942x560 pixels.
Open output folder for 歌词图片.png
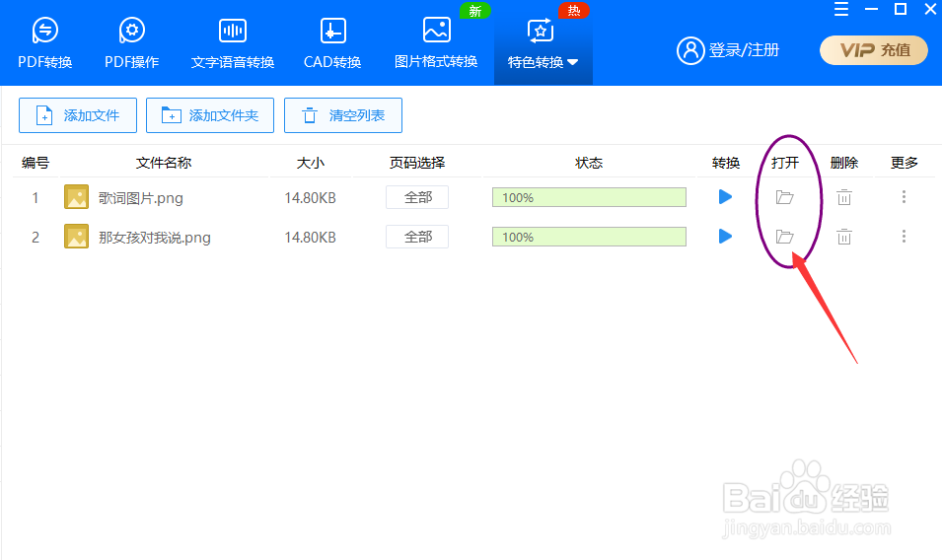(784, 197)
